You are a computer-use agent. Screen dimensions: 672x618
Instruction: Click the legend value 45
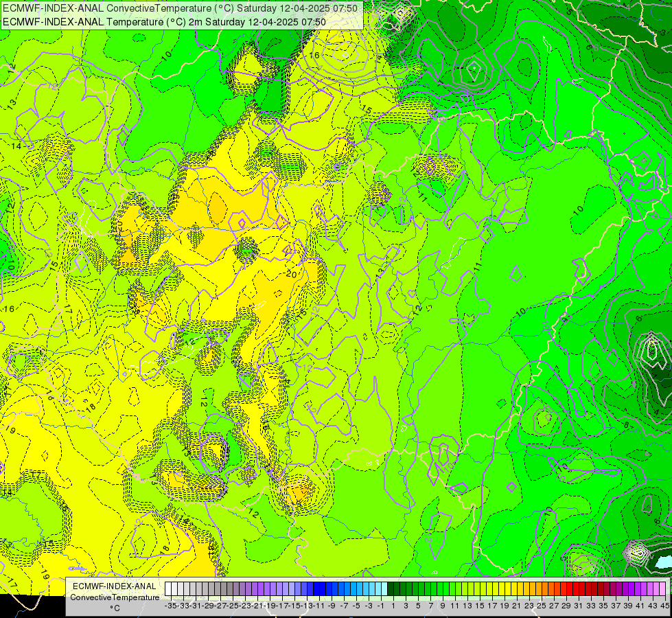(664, 606)
